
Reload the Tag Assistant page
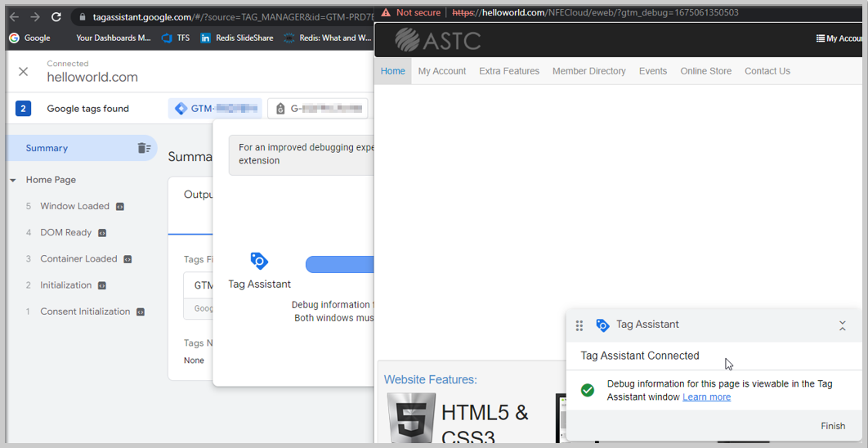[56, 17]
